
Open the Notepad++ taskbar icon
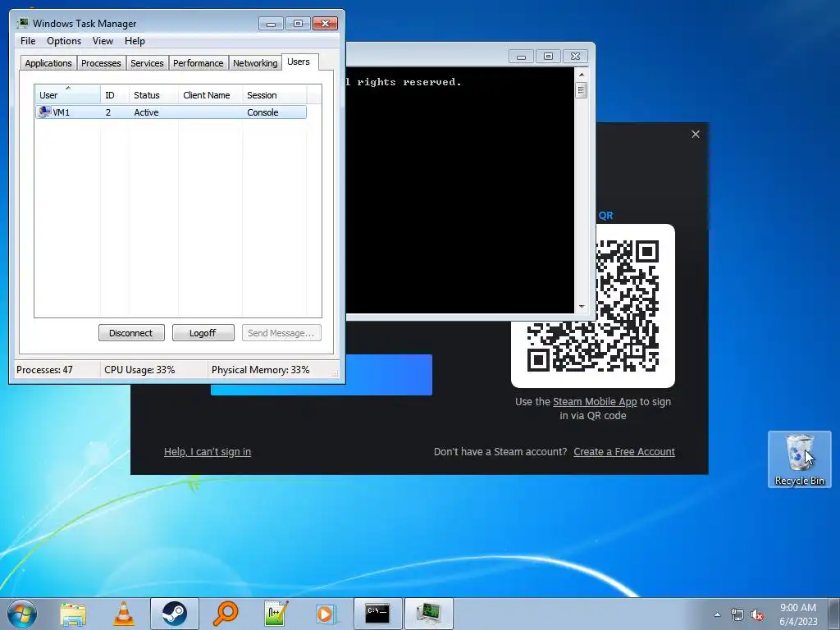(276, 614)
